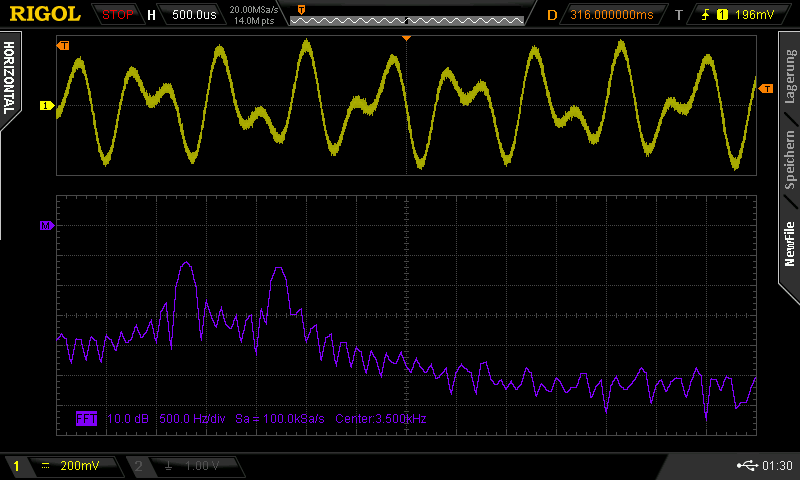Click the H horizontal label

(151, 15)
